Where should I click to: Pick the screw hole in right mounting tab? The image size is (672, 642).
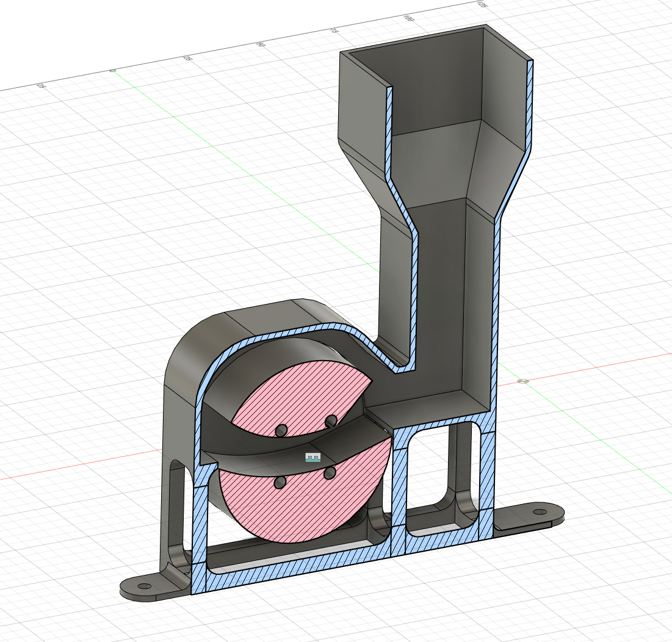(x=539, y=512)
